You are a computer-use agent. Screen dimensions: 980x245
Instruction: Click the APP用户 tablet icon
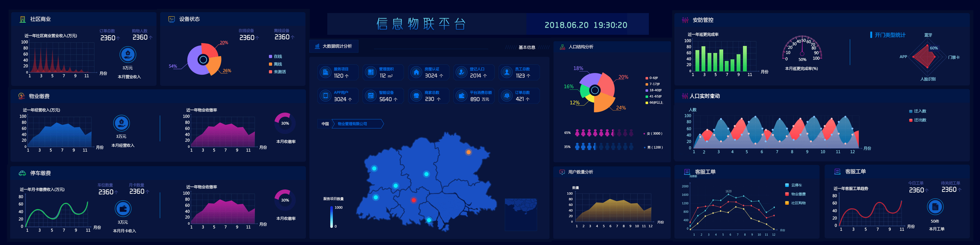point(326,96)
